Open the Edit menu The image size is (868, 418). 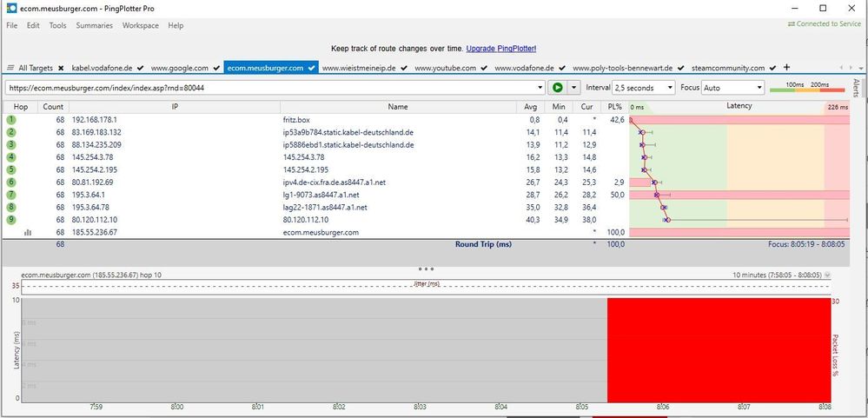33,25
